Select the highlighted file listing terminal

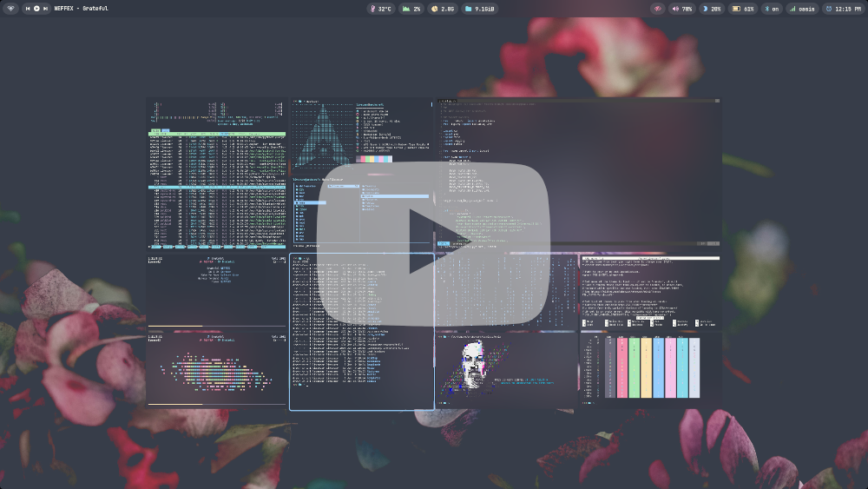(x=362, y=333)
